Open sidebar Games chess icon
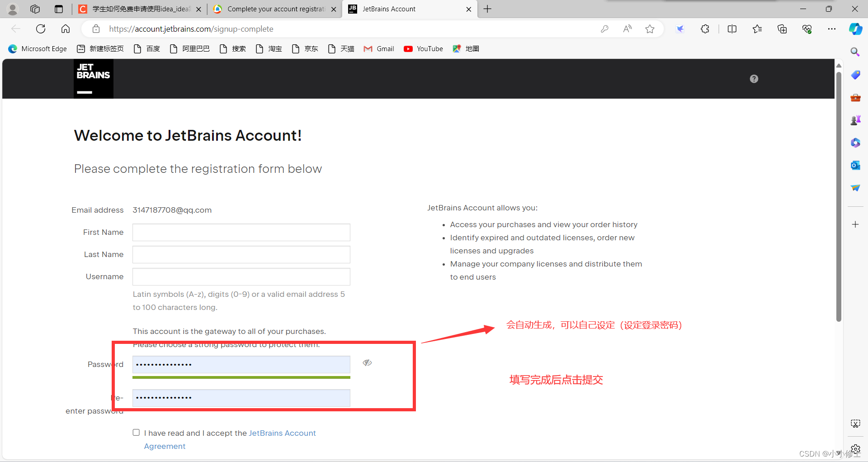 (x=855, y=120)
